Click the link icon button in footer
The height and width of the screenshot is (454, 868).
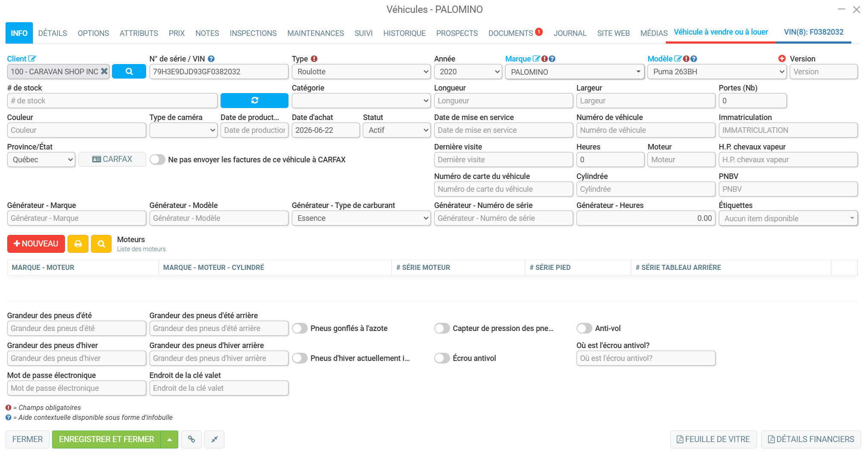(x=191, y=439)
